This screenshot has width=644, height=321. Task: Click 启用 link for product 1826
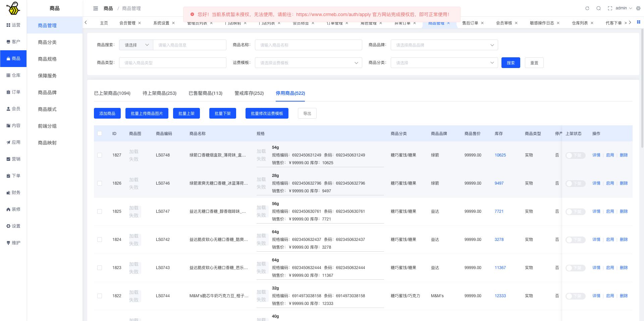point(610,183)
